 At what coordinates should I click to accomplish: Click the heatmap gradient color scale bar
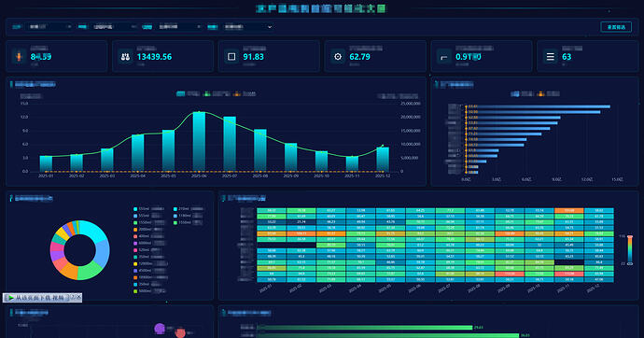(630, 250)
